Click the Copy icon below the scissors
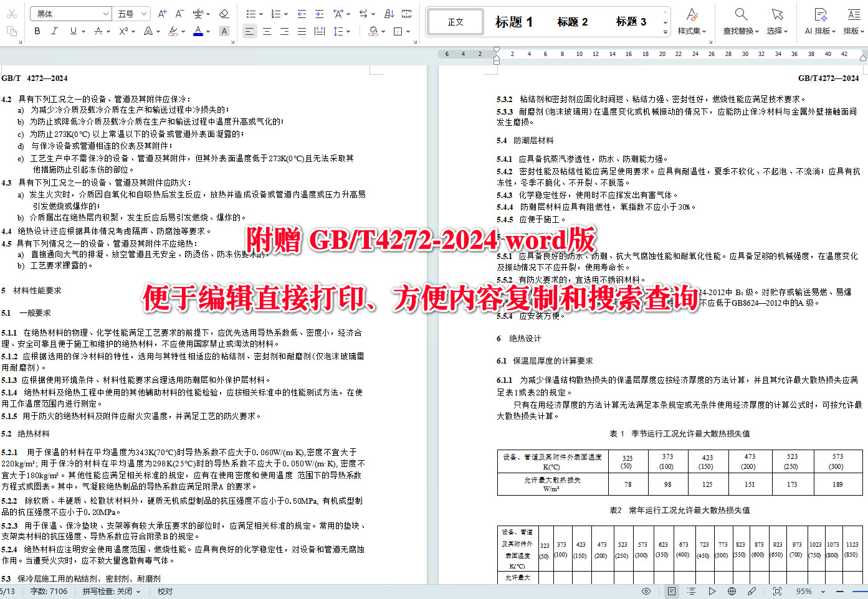This screenshot has height=599, width=868. [11, 31]
